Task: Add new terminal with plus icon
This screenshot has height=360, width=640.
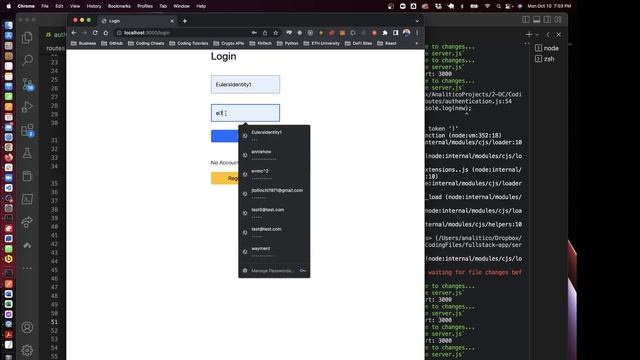Action: click(x=529, y=35)
